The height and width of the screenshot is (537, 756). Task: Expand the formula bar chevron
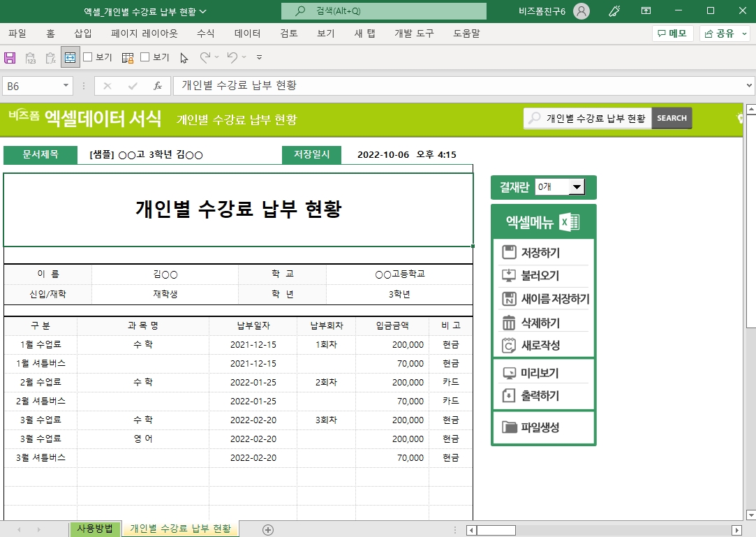coord(748,86)
